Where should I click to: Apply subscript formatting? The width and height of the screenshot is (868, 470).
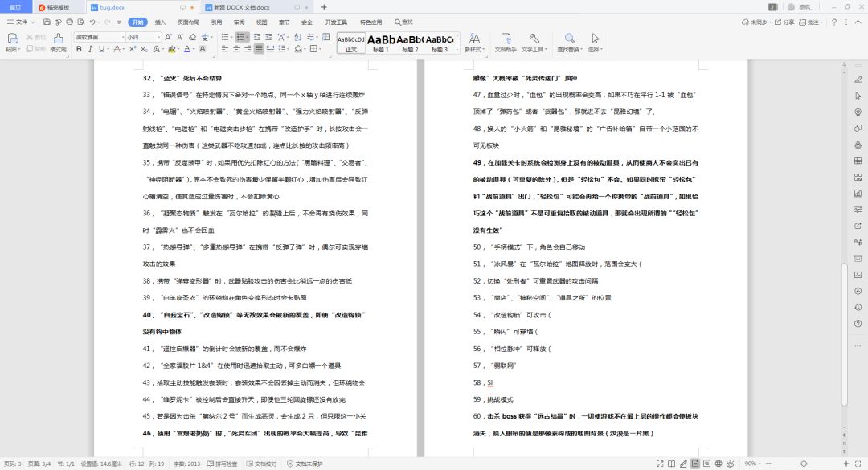click(x=143, y=49)
